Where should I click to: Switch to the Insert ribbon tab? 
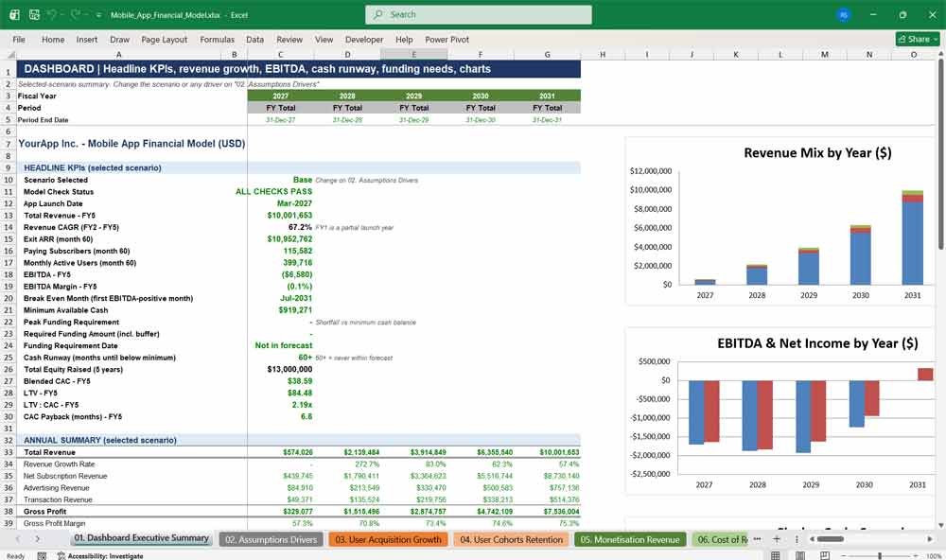point(87,39)
